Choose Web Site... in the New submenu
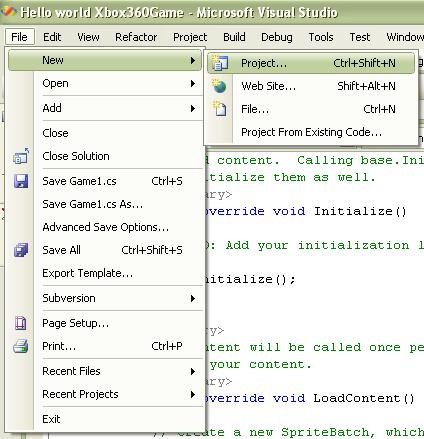Viewport: 424px width, 439px height. [x=311, y=86]
